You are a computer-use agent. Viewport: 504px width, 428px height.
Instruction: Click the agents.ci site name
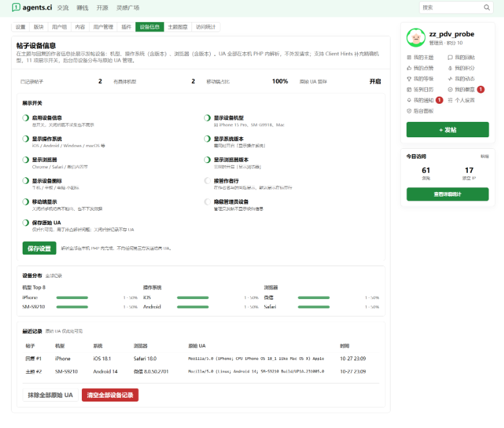click(37, 7)
